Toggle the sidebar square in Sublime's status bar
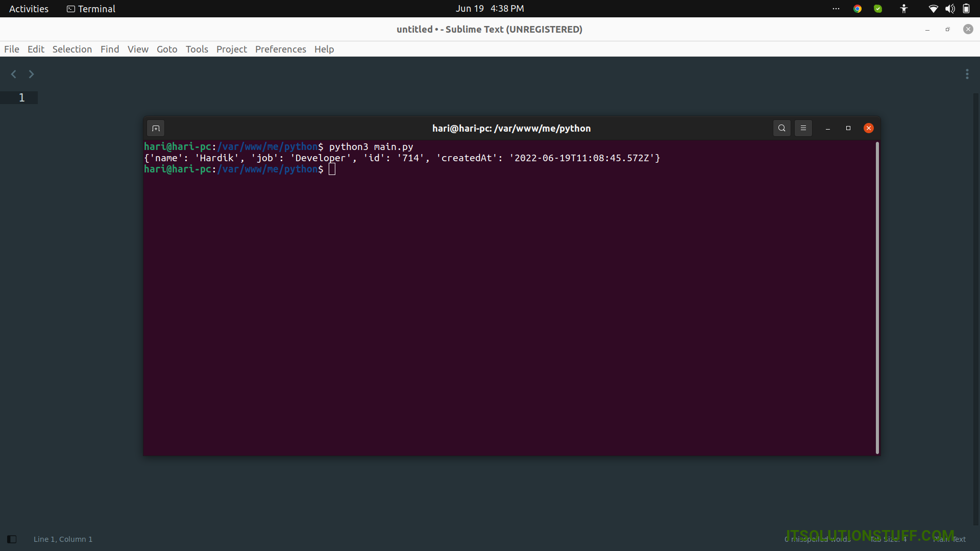Viewport: 980px width, 551px height. [x=12, y=539]
